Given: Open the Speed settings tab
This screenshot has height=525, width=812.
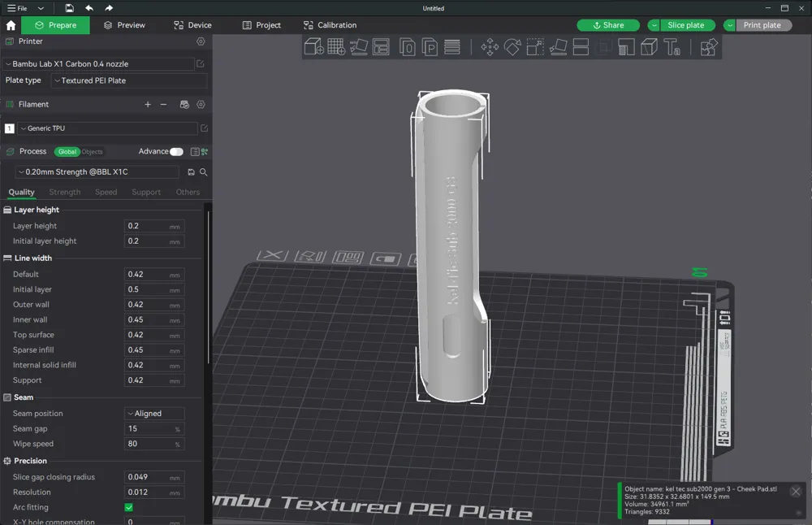Looking at the screenshot, I should (106, 192).
